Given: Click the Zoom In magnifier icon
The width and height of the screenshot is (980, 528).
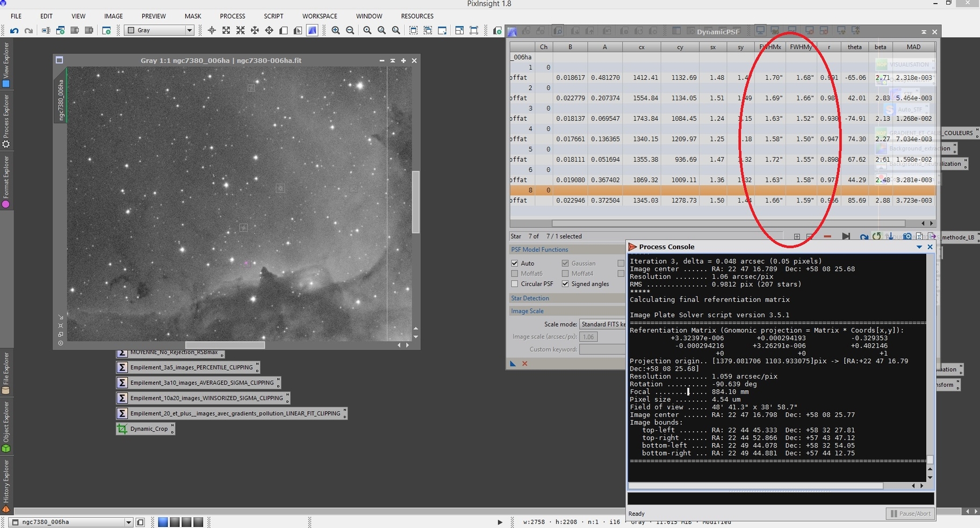Looking at the screenshot, I should (336, 31).
